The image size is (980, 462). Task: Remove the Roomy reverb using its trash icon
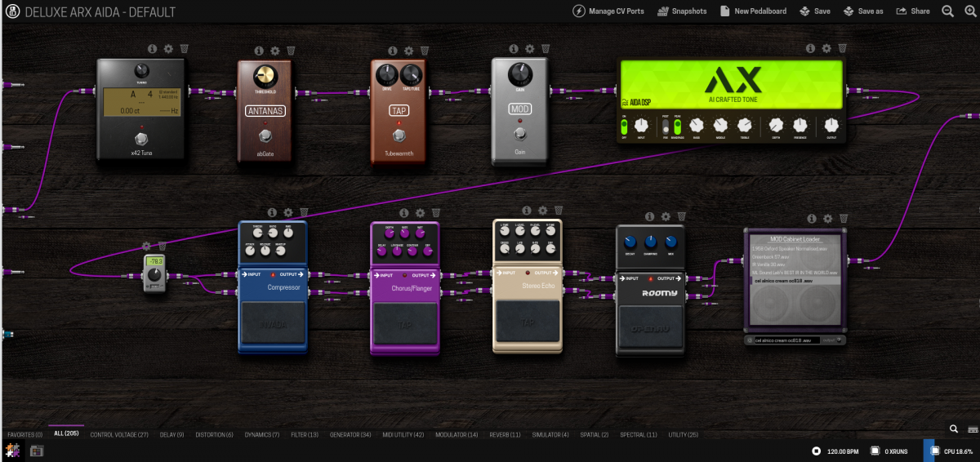[681, 216]
